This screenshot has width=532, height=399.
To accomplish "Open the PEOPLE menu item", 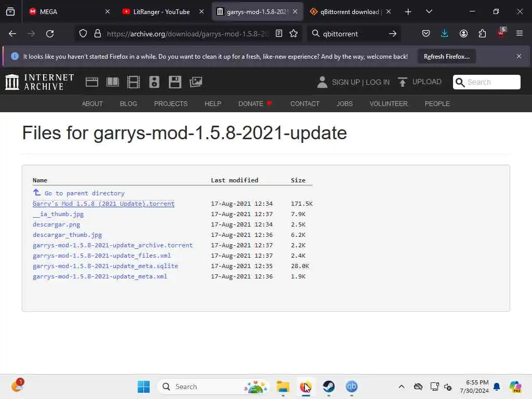I will coord(437,104).
